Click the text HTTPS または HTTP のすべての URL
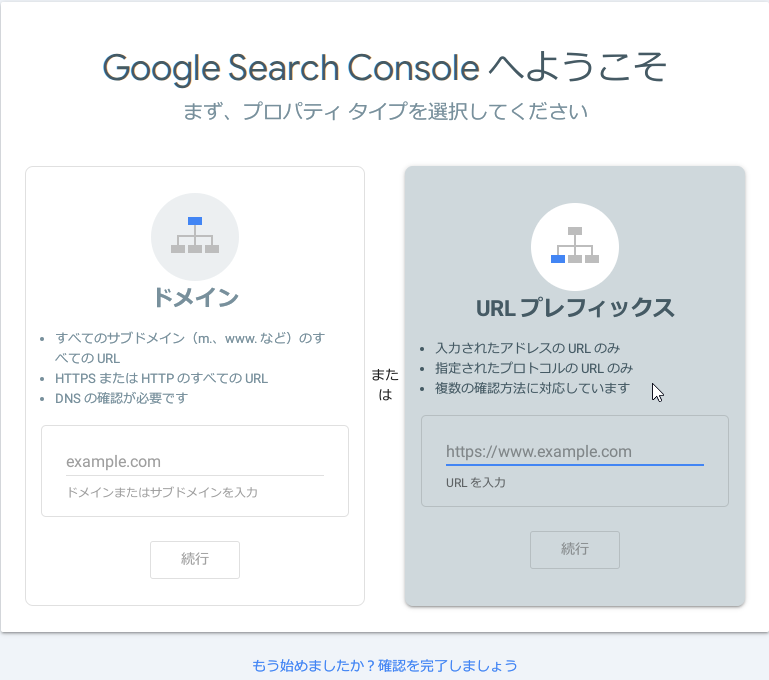The width and height of the screenshot is (769, 680). (x=161, y=378)
